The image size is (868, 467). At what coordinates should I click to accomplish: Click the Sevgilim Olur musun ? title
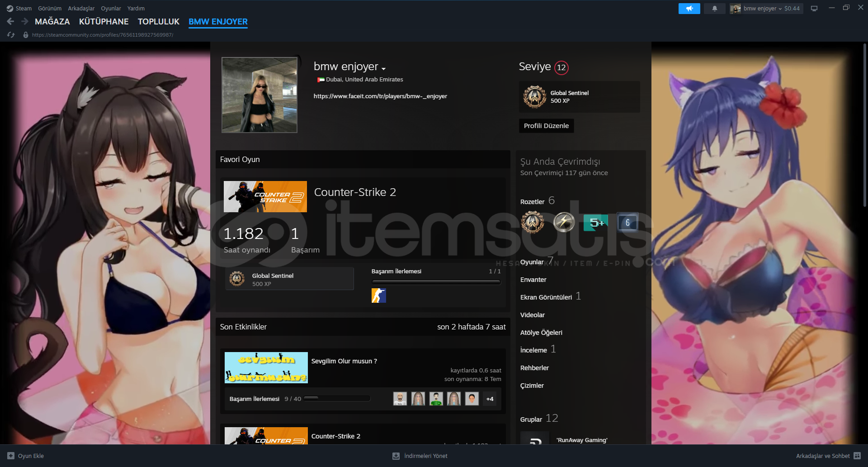(x=344, y=361)
